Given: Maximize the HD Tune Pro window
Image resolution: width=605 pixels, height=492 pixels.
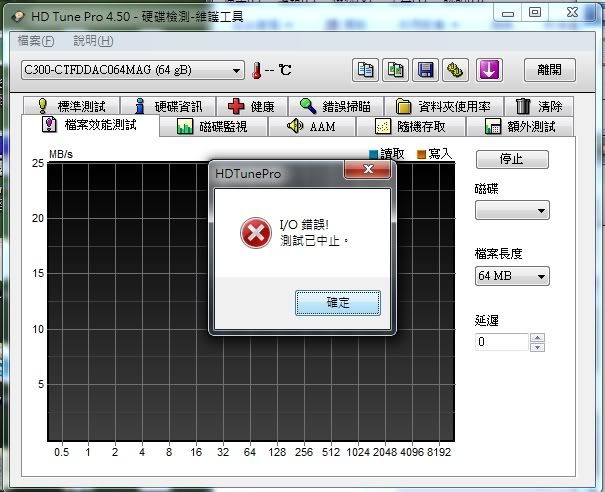Looking at the screenshot, I should [535, 13].
